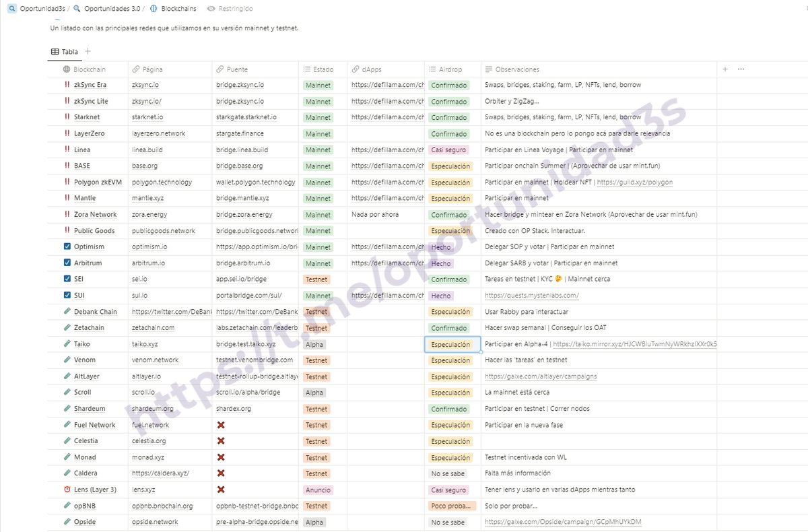The width and height of the screenshot is (808, 532).
Task: Click the Blockchains globe icon in breadcrumb
Action: coord(154,9)
